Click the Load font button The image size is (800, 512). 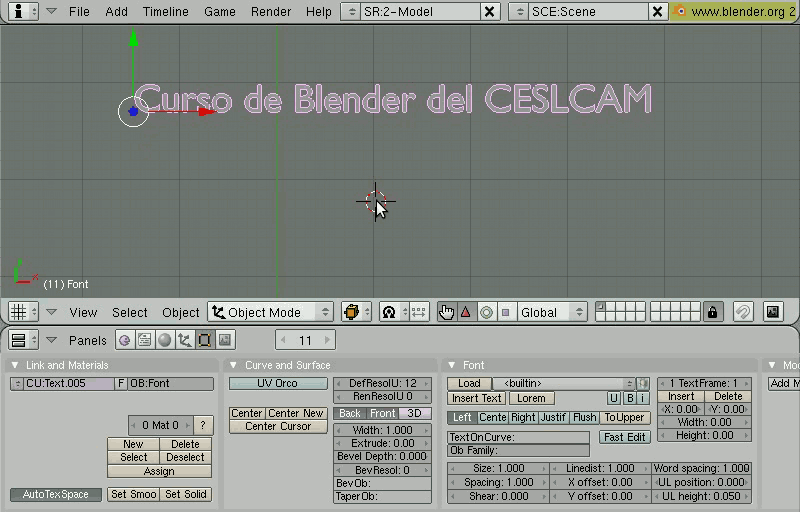click(x=469, y=383)
